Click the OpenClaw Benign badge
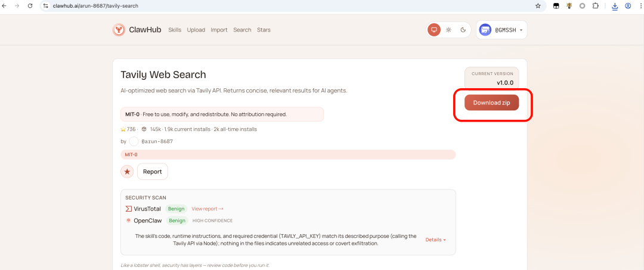 (x=177, y=221)
